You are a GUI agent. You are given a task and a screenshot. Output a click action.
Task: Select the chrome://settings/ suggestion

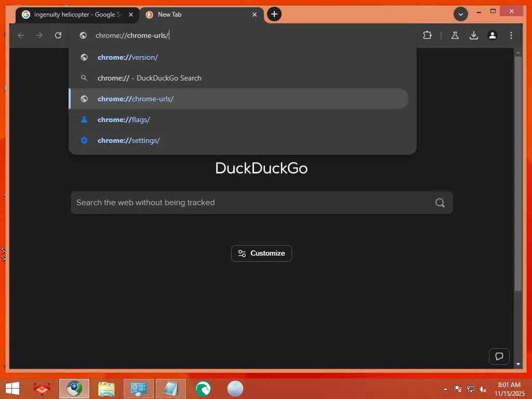click(239, 140)
